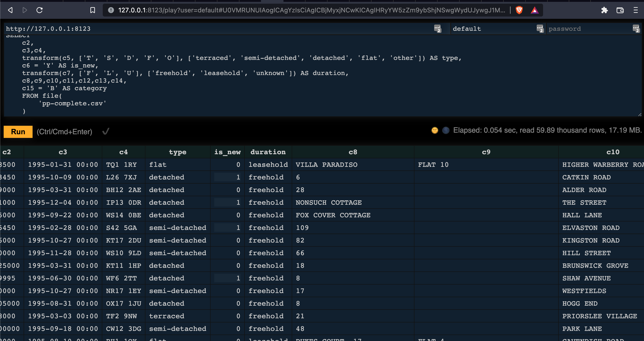Switch to dark theme moon icon
The width and height of the screenshot is (644, 341).
pyautogui.click(x=446, y=130)
